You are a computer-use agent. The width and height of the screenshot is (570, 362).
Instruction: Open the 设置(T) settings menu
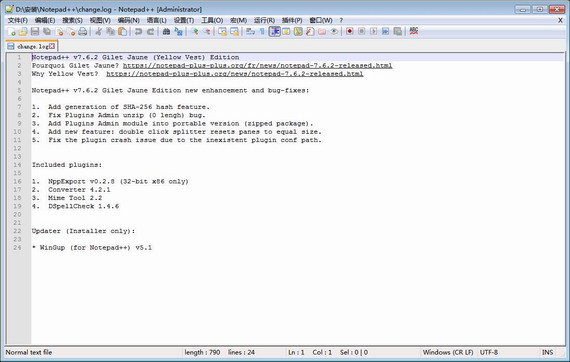[184, 20]
